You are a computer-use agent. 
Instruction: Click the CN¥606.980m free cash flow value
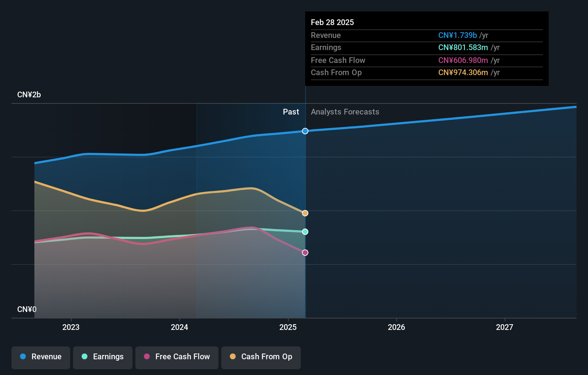[463, 60]
